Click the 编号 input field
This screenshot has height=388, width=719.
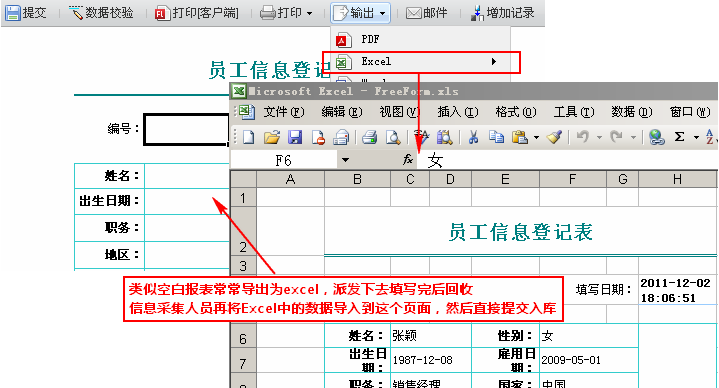click(x=186, y=129)
